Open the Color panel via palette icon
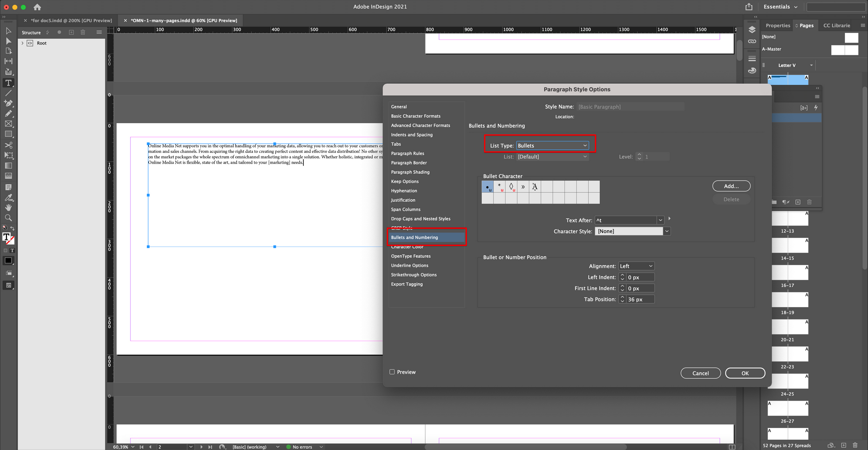868x450 pixels. click(752, 70)
